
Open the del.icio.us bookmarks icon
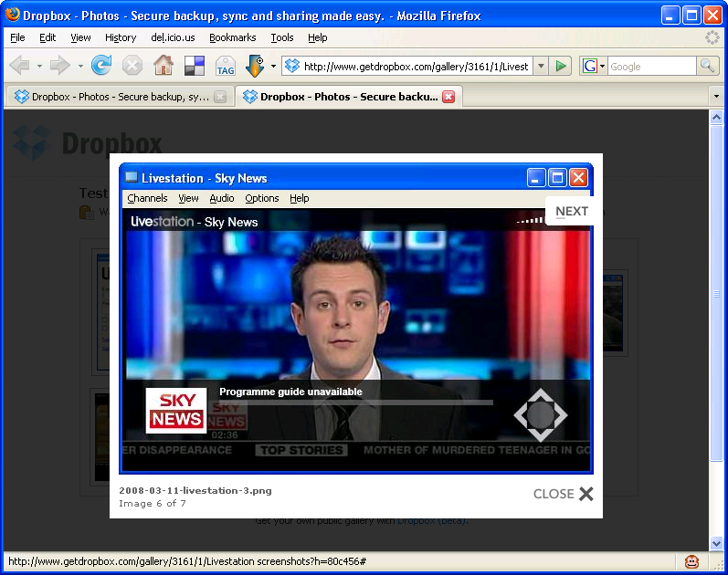point(194,66)
